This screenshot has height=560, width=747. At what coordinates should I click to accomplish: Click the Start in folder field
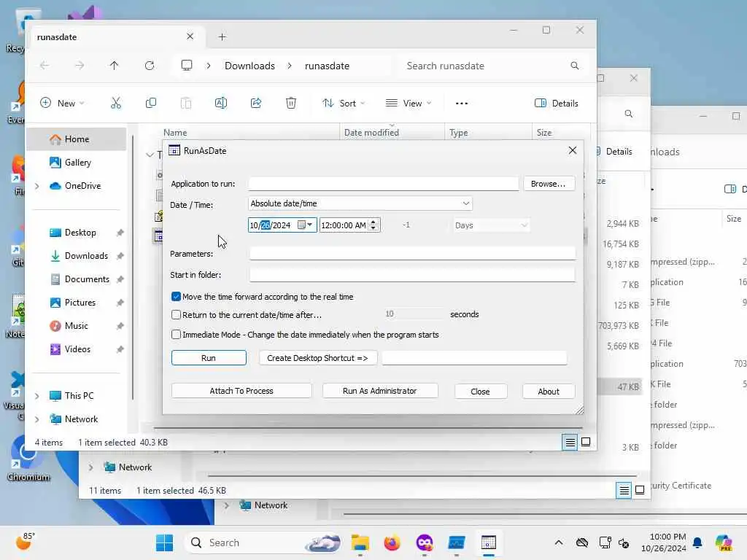pos(412,275)
